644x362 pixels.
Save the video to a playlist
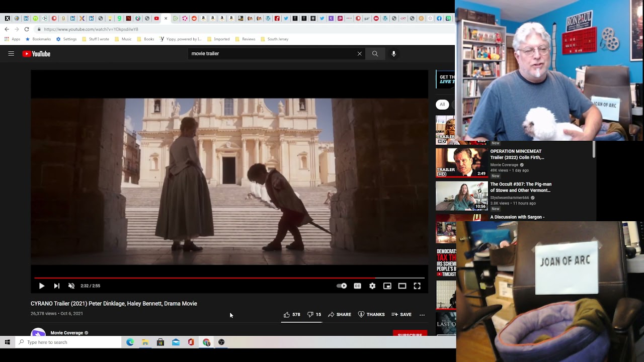click(x=401, y=315)
